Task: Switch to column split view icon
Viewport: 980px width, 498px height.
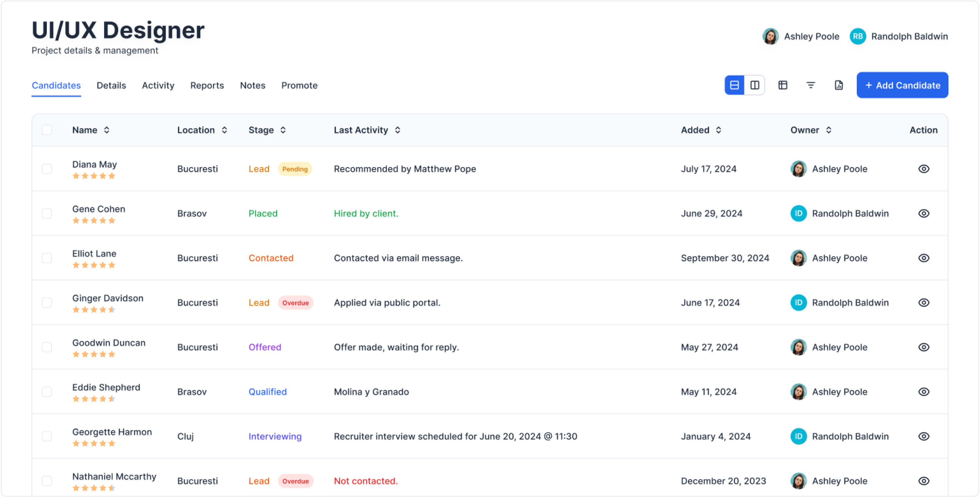Action: (x=755, y=85)
